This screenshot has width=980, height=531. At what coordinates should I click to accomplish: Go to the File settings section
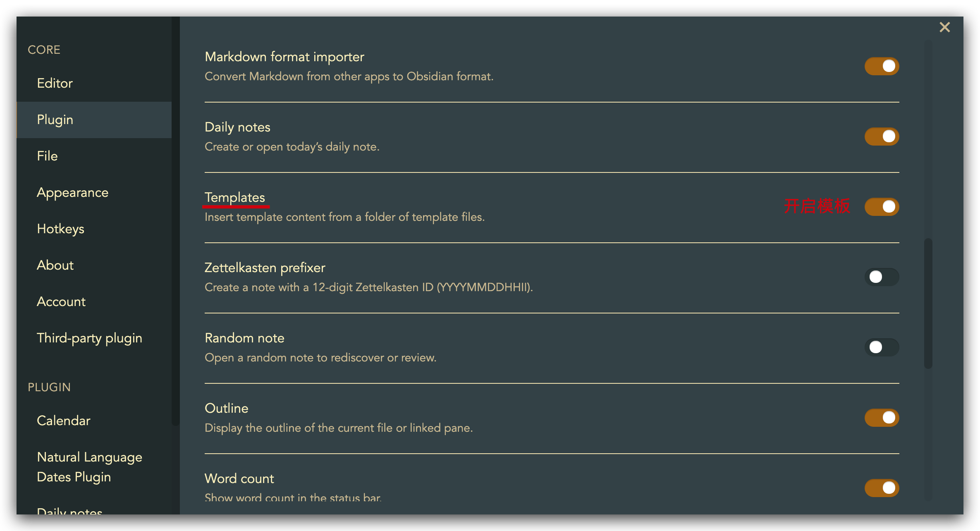[x=47, y=156]
